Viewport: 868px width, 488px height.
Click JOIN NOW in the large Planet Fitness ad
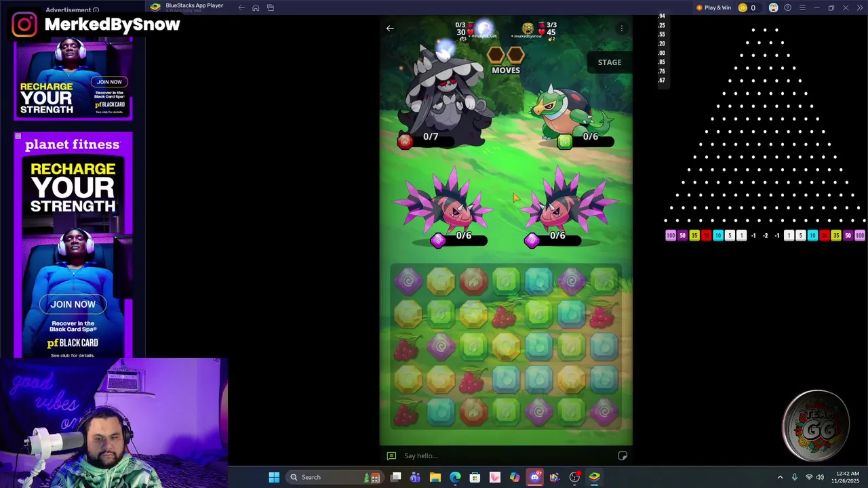coord(73,304)
